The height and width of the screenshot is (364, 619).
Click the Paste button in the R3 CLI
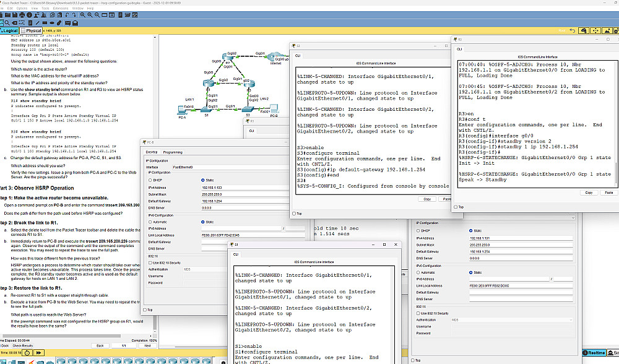tap(608, 193)
